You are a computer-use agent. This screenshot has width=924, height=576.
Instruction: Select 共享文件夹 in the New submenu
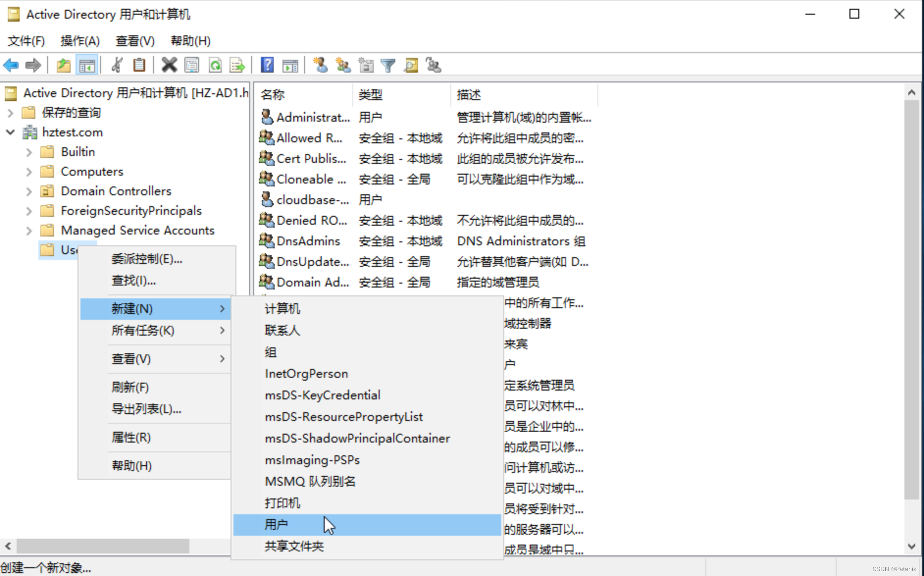click(367, 546)
